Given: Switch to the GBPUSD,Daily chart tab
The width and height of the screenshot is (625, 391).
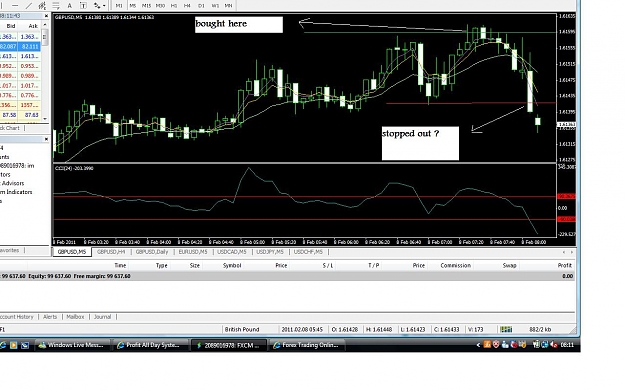Looking at the screenshot, I should [x=152, y=252].
